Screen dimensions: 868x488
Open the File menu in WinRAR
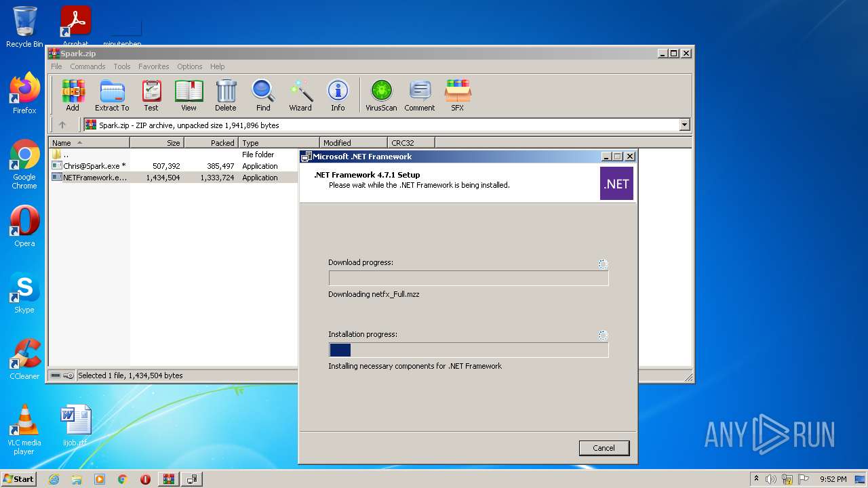tap(56, 66)
